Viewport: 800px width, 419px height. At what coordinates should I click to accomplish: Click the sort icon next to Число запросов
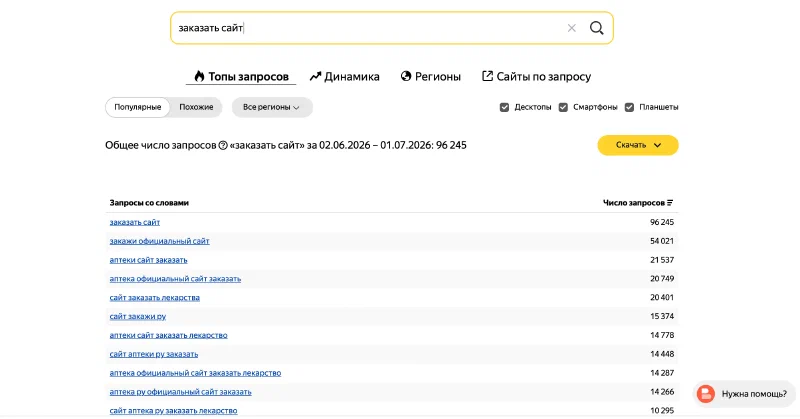[670, 203]
